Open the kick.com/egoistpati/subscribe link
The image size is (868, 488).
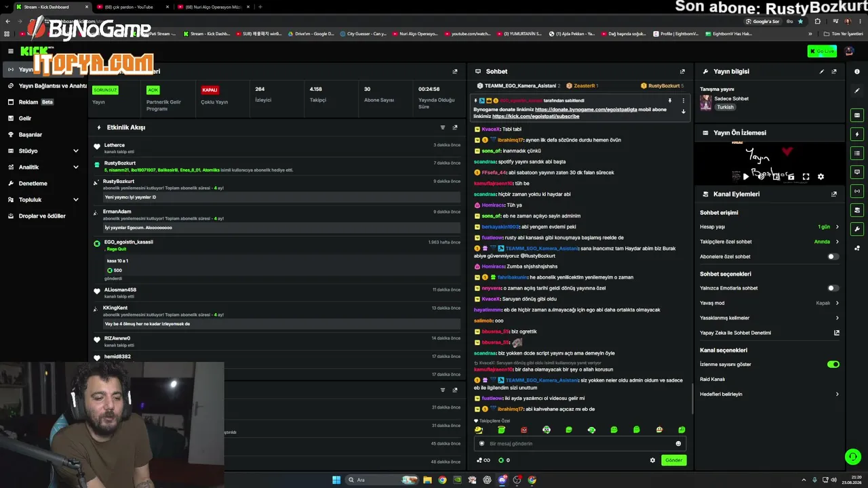(x=536, y=117)
